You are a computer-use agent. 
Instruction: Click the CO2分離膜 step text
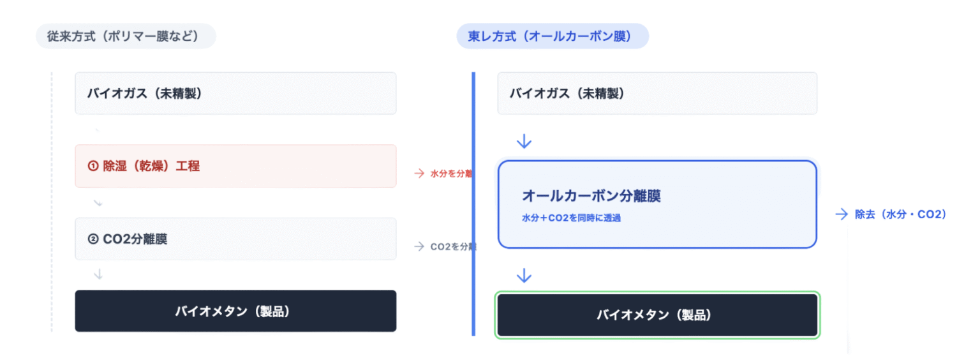(x=135, y=239)
